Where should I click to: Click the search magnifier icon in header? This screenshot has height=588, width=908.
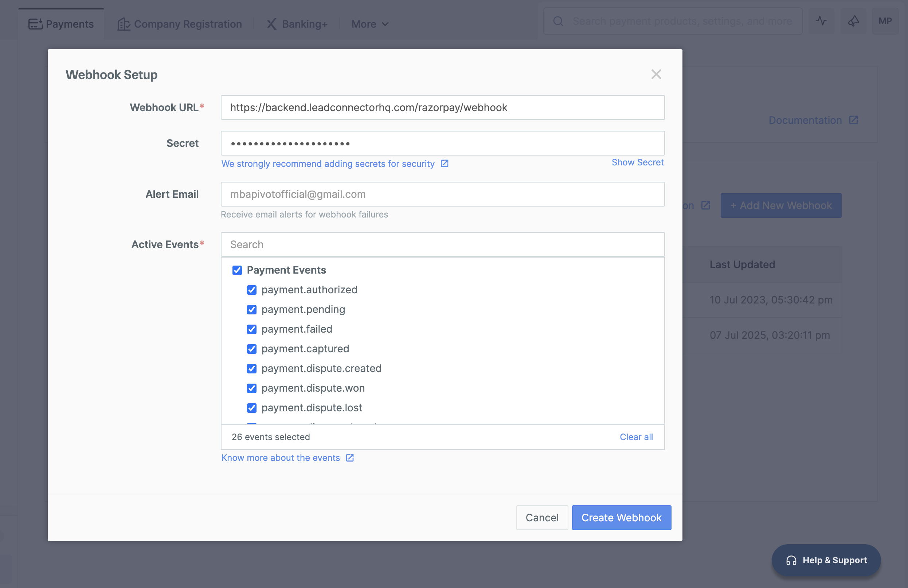(558, 21)
